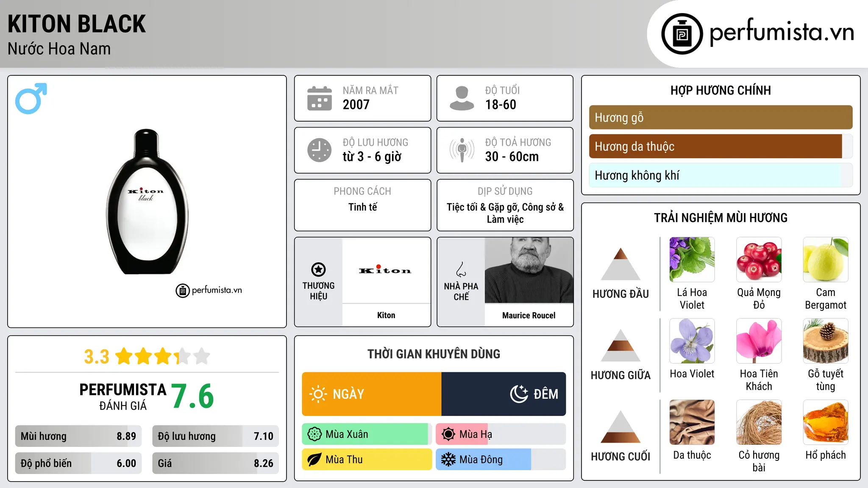Click the perfumista.vn site name in header
This screenshot has width=868, height=488.
tap(782, 32)
